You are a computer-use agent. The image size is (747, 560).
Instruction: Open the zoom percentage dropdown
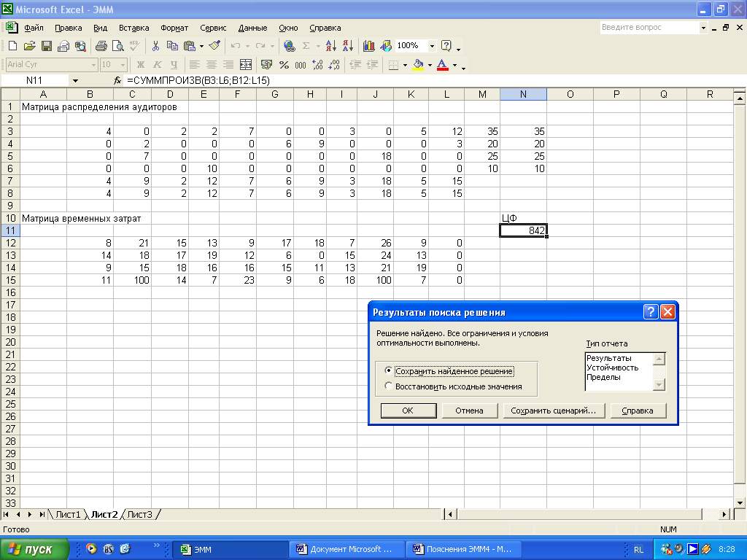click(432, 46)
